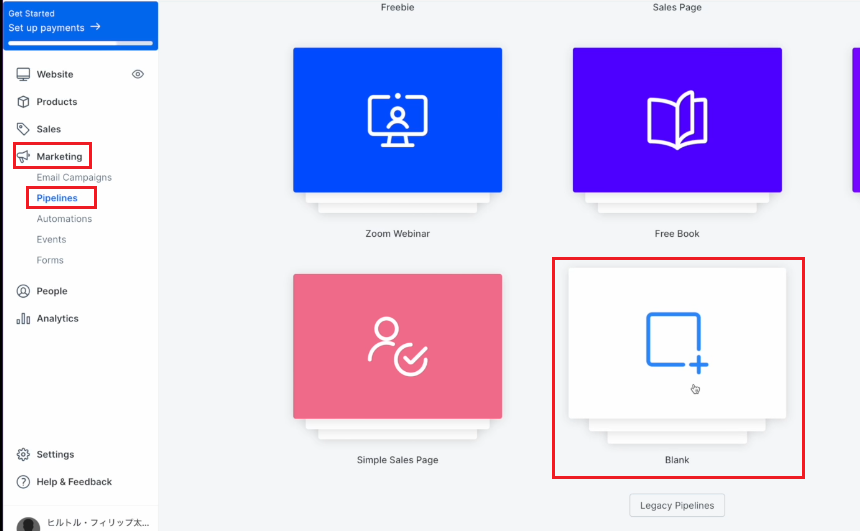This screenshot has height=531, width=860.
Task: Click the Sales tag icon
Action: tap(23, 129)
